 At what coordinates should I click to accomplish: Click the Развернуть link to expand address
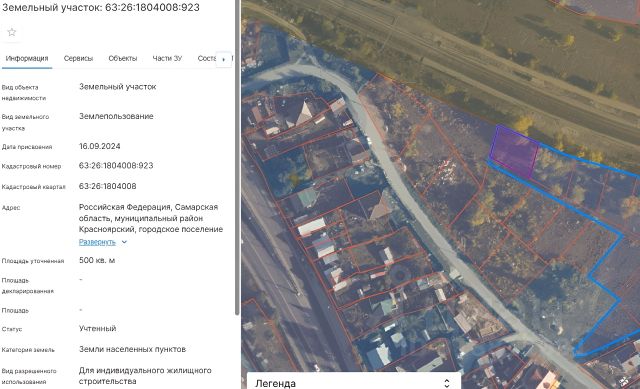97,242
